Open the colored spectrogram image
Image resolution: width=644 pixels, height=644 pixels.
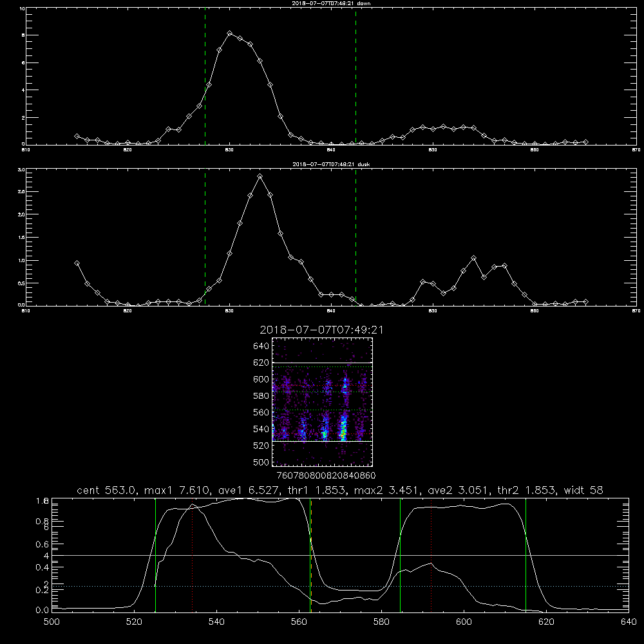point(322,402)
